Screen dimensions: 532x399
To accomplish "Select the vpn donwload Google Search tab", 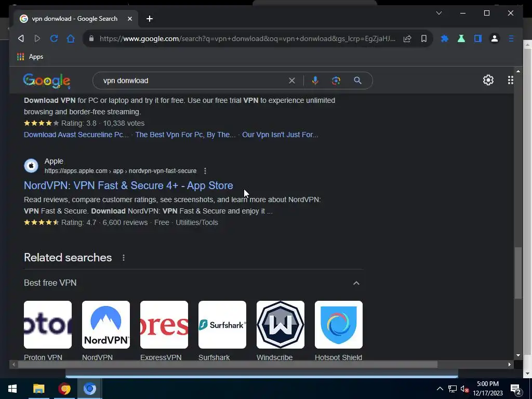I will point(76,19).
